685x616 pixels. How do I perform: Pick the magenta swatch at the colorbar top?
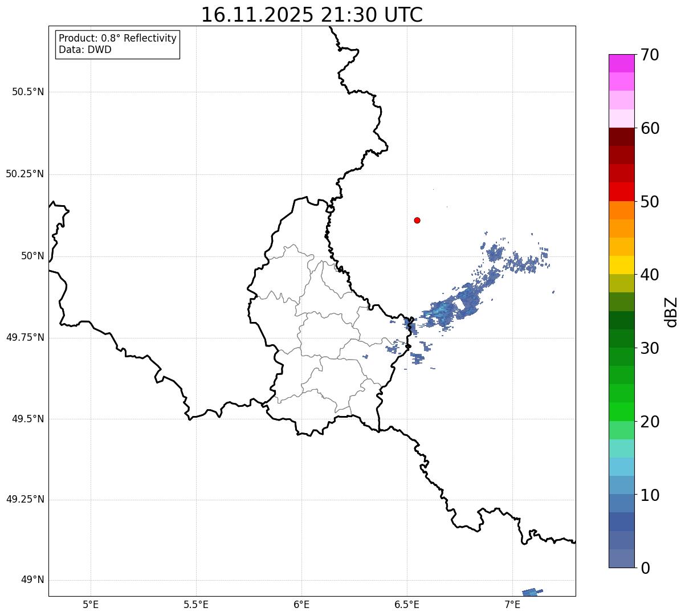click(x=621, y=63)
